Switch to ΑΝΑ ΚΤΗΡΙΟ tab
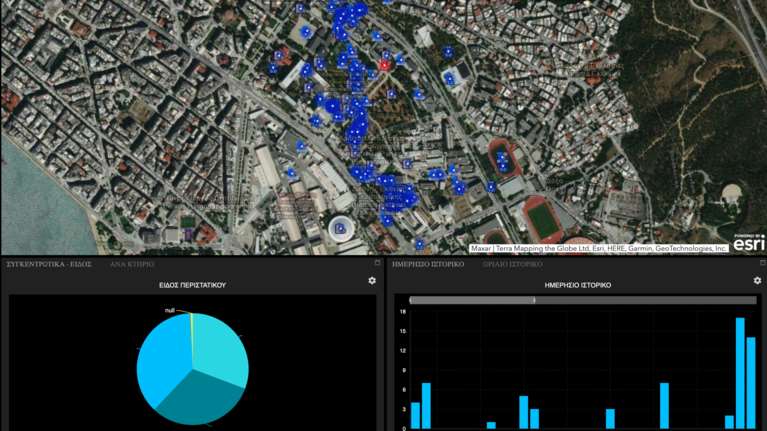The image size is (767, 431). 130,264
